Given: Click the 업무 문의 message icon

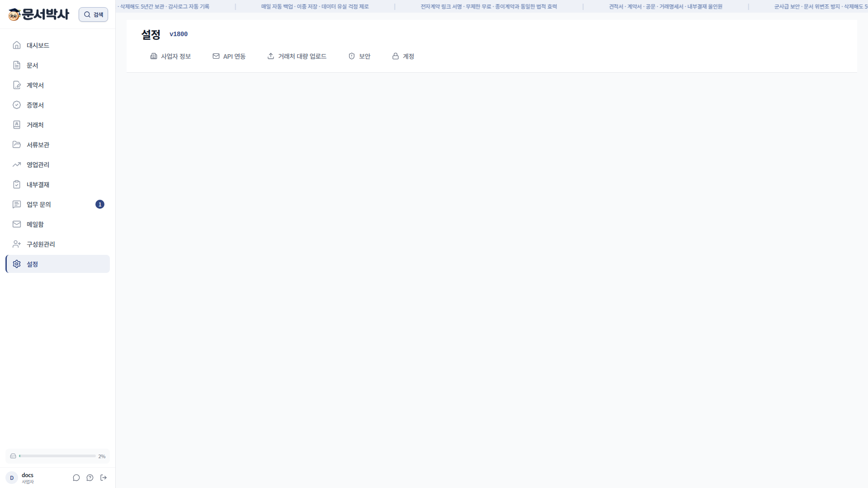Looking at the screenshot, I should [17, 204].
